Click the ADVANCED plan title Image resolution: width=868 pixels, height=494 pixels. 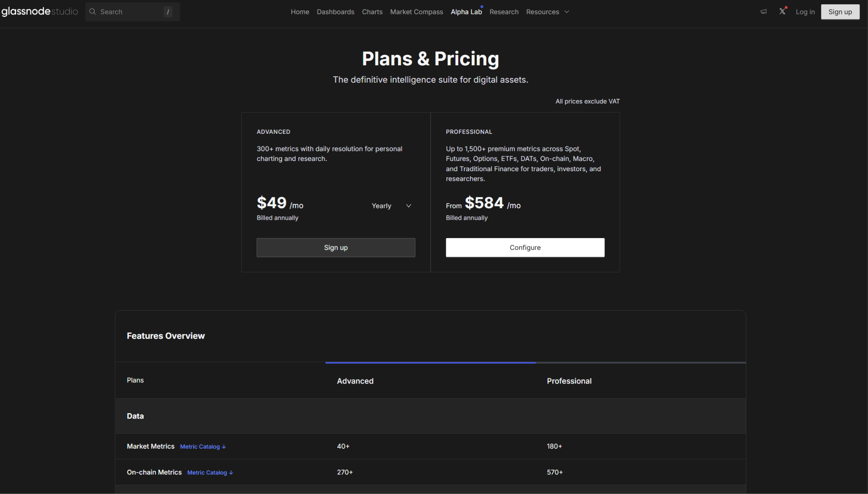point(273,132)
